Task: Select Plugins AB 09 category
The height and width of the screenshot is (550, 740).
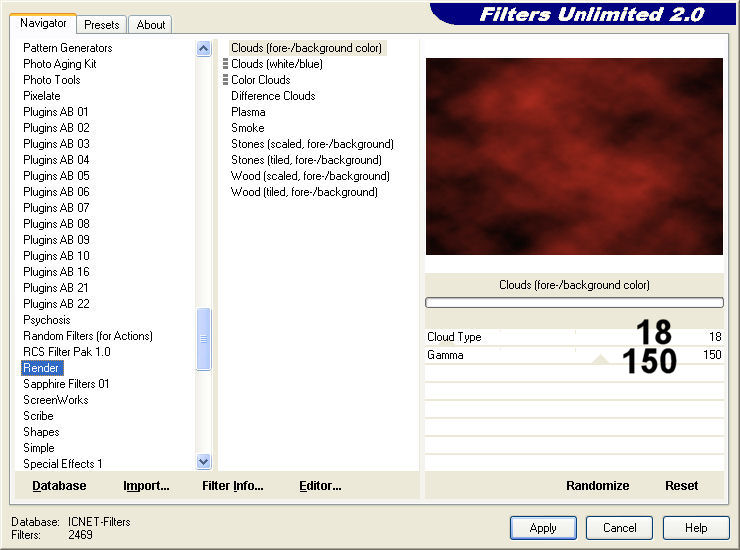Action: coord(56,240)
